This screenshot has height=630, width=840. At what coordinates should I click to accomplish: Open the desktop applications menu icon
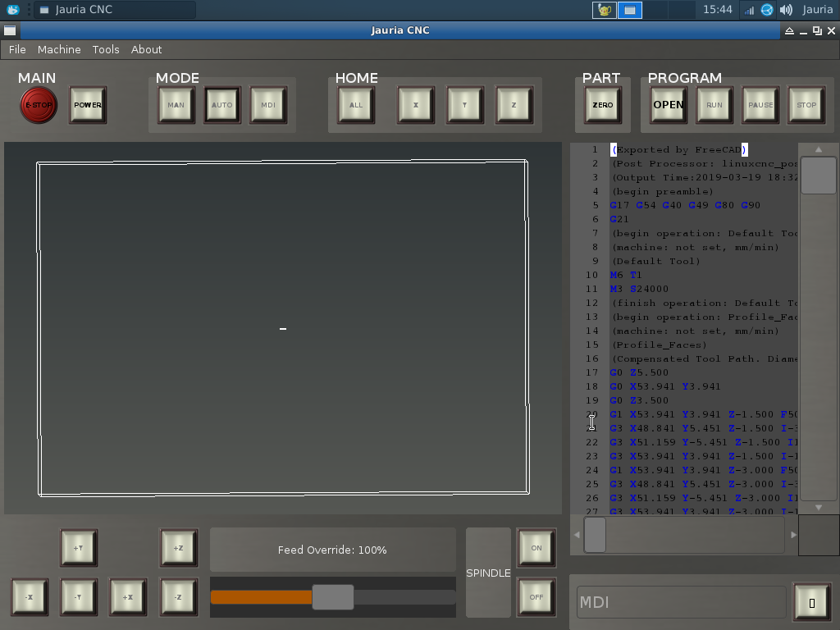(13, 10)
